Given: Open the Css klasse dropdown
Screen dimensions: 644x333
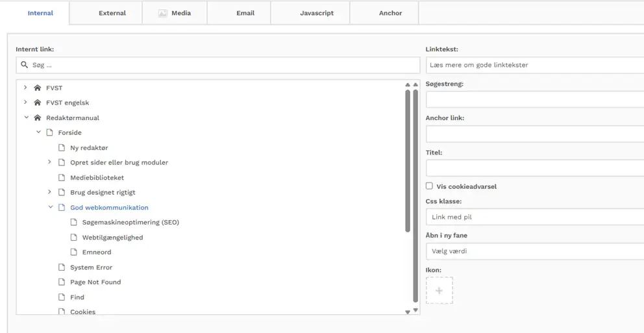Looking at the screenshot, I should click(x=534, y=217).
